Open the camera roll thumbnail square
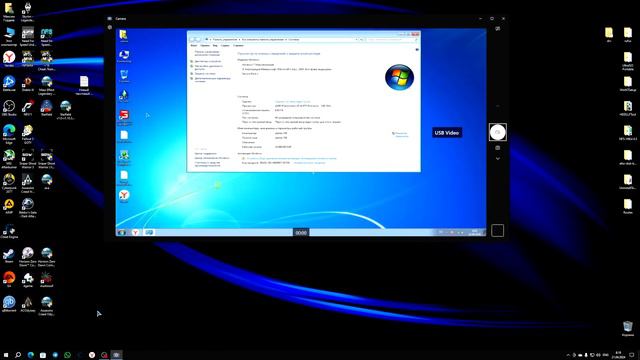 pos(498,231)
